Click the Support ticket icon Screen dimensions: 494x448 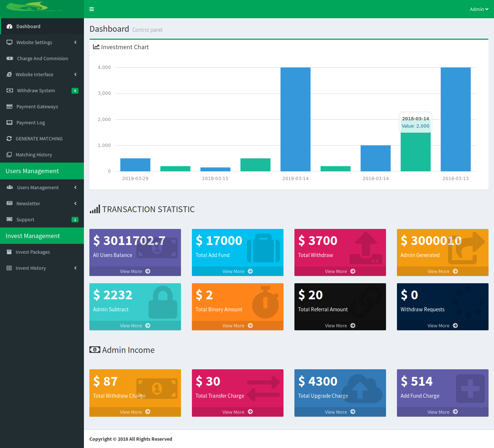point(9,219)
